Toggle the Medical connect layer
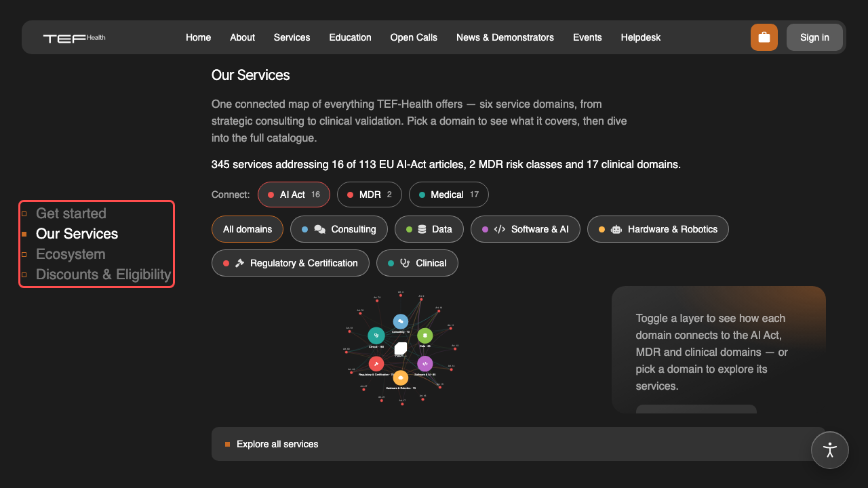The width and height of the screenshot is (868, 488). click(x=449, y=195)
